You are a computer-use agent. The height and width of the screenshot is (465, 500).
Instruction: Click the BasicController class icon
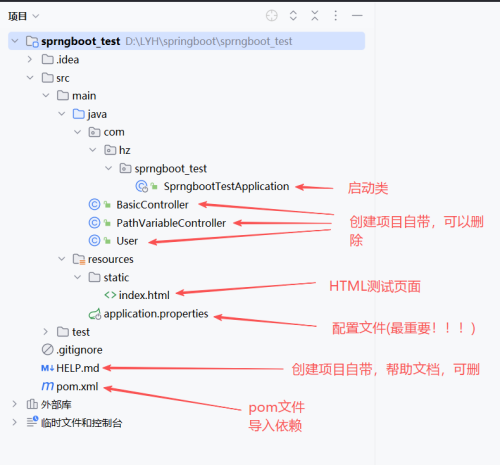pos(94,204)
